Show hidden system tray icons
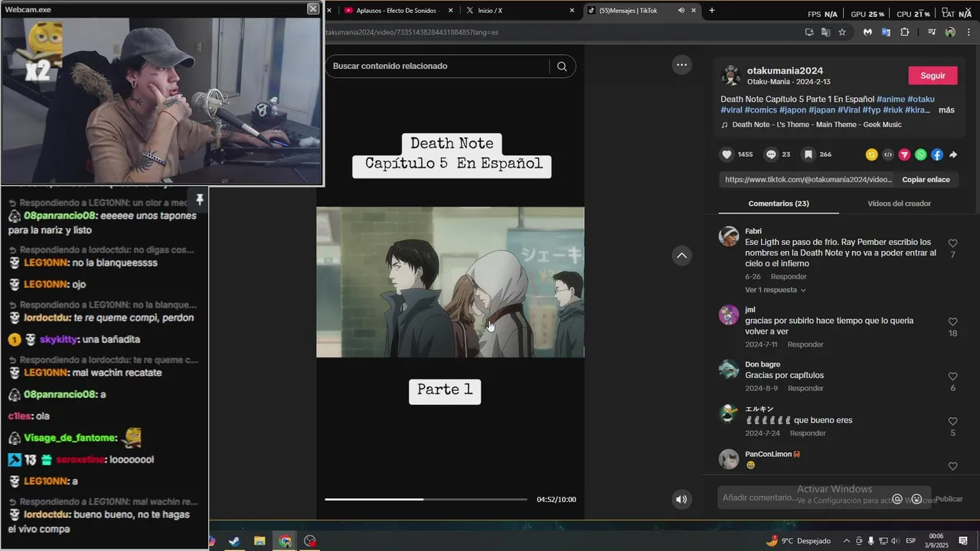 pyautogui.click(x=847, y=541)
